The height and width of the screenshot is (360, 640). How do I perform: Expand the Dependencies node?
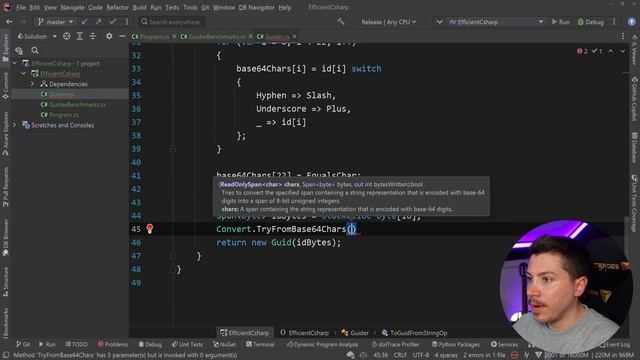coord(32,84)
